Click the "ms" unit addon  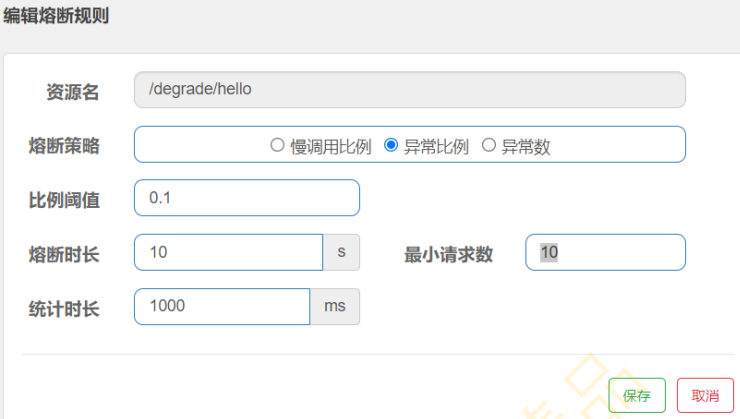335,306
